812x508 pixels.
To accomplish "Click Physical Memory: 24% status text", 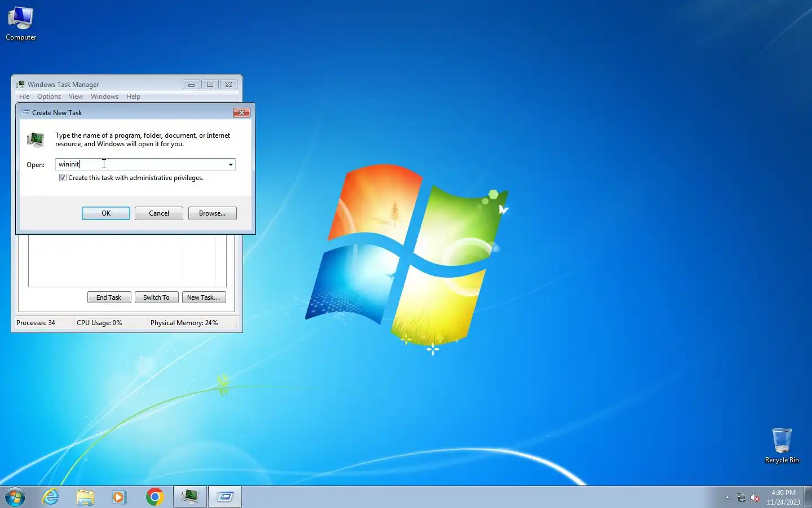I will click(x=184, y=323).
